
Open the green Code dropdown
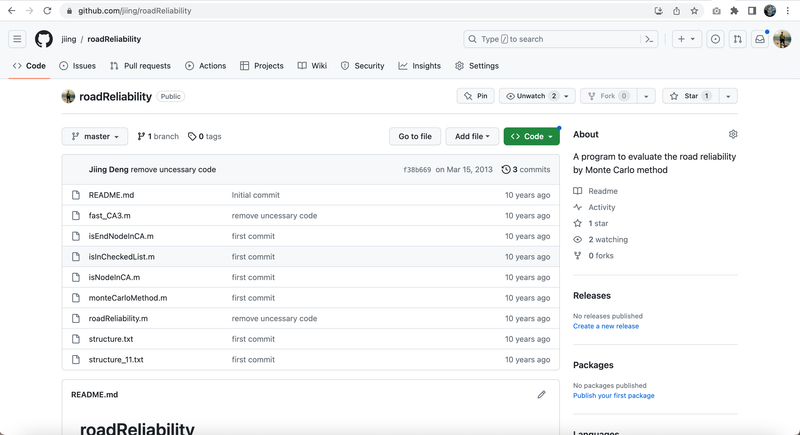531,136
